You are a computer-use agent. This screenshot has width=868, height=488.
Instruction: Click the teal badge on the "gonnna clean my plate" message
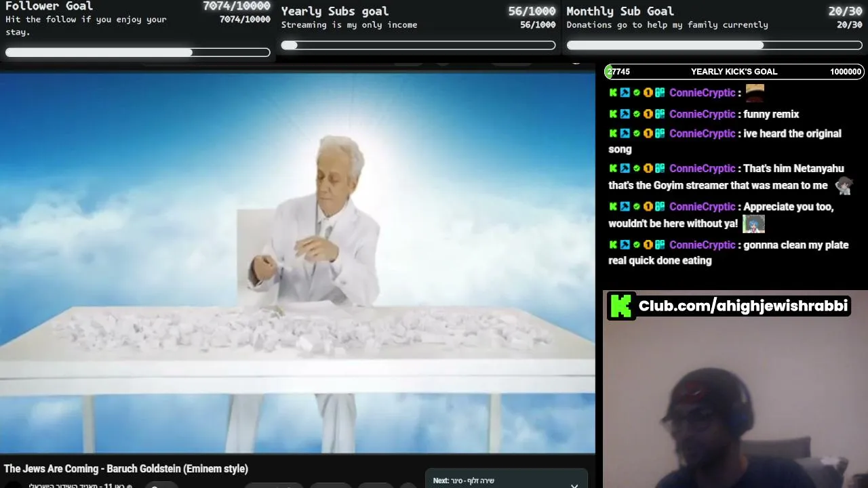pyautogui.click(x=659, y=245)
